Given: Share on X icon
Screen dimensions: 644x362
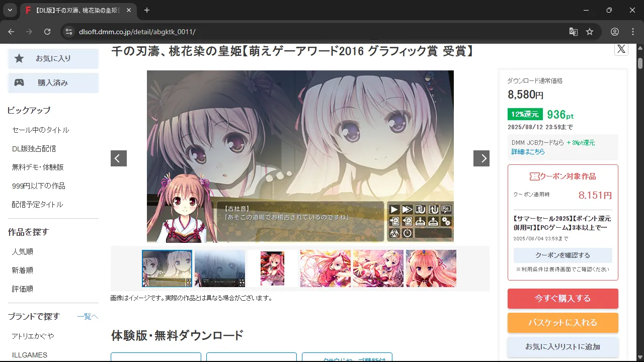Looking at the screenshot, I should click(x=621, y=49).
